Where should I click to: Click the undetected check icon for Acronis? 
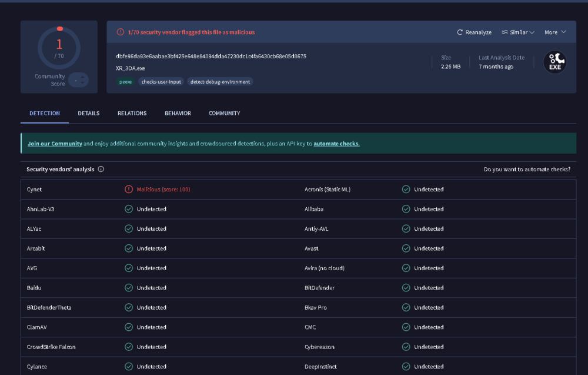click(406, 190)
